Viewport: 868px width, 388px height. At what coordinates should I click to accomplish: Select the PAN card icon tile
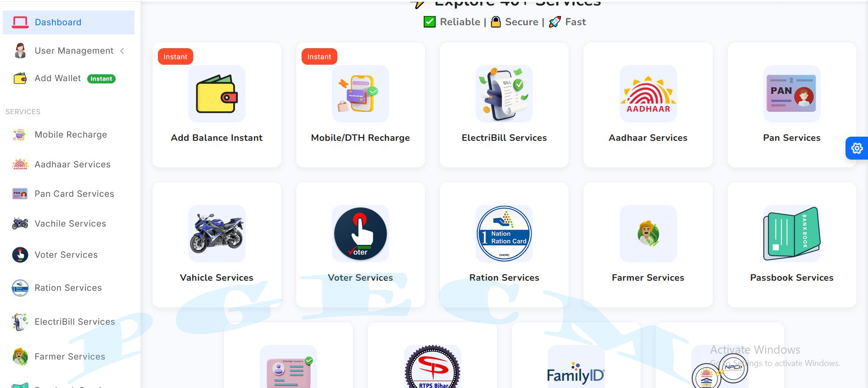click(791, 94)
